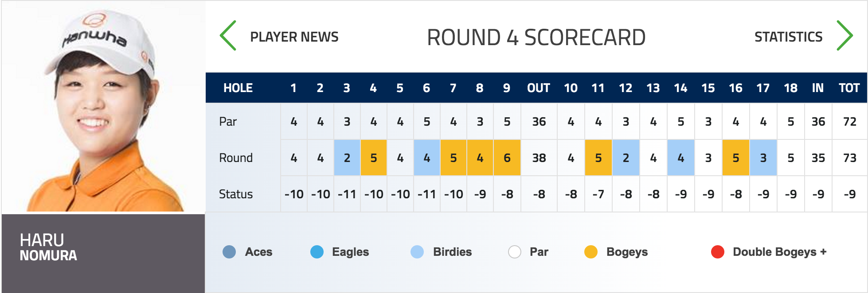Select the bogey score on hole 4
The width and height of the screenshot is (868, 293).
[x=374, y=158]
